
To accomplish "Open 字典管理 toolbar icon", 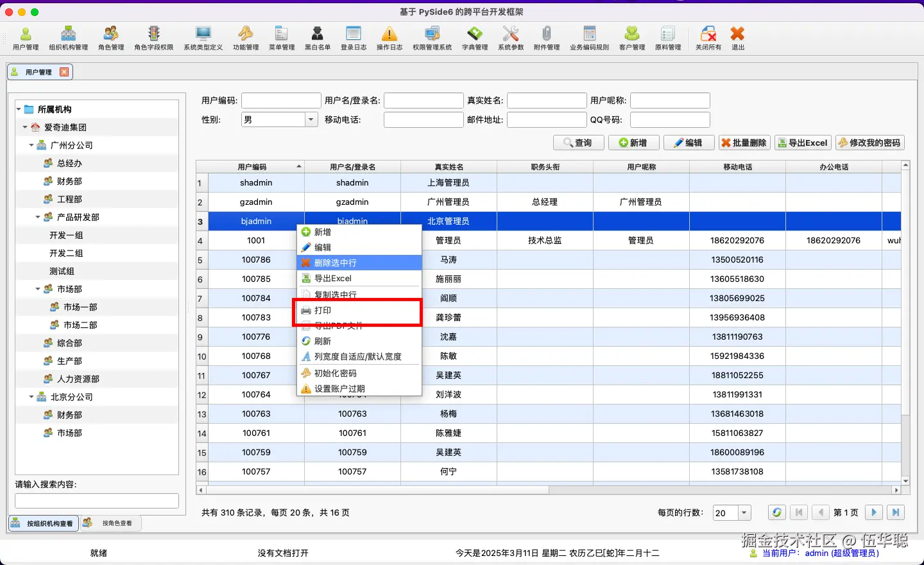I will pos(475,38).
